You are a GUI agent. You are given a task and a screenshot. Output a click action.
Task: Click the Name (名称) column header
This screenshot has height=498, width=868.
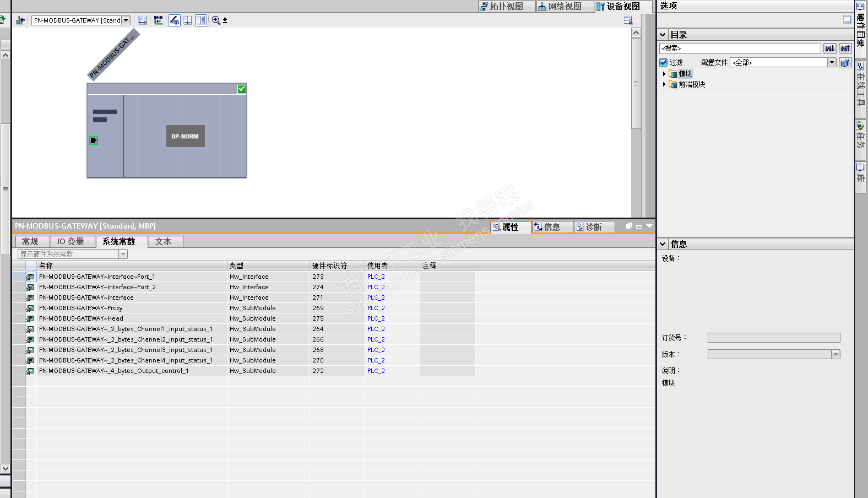pos(132,266)
